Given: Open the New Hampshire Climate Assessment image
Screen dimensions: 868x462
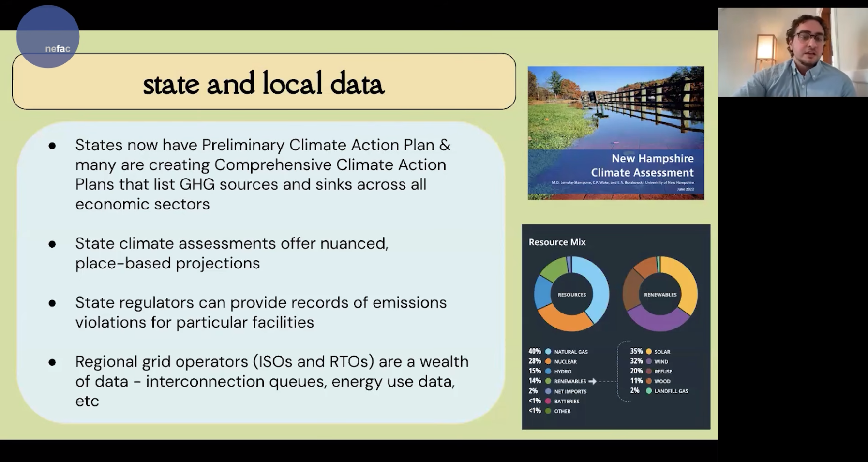Looking at the screenshot, I should 616,133.
